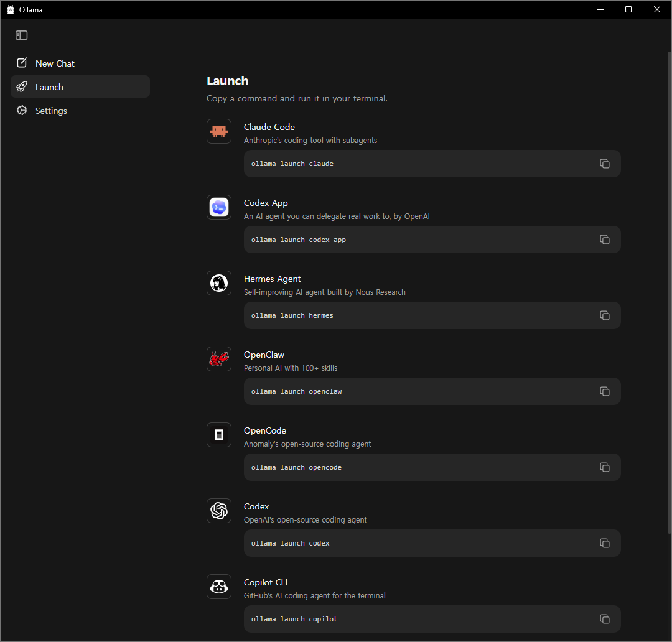Click 'Personal AI with 100+ skills' description

click(x=291, y=368)
